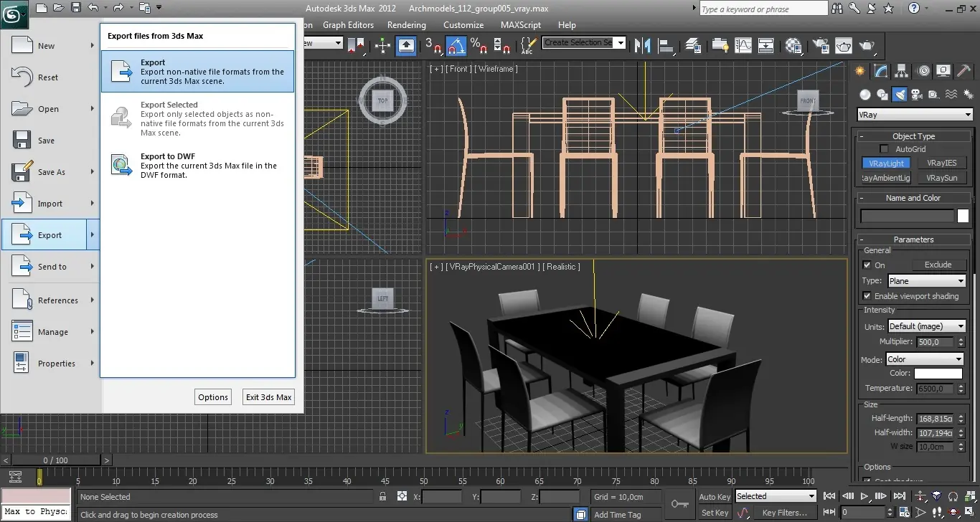Open the Help question mark icon
This screenshot has height=522, width=980.
coord(913,9)
